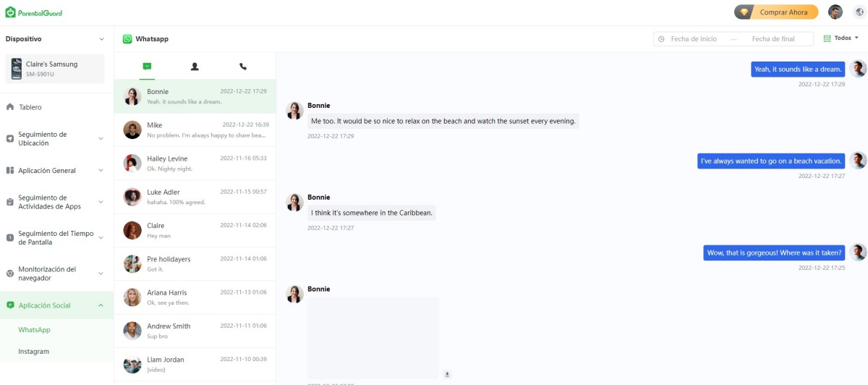Open the user profile avatar in header
The height and width of the screenshot is (385, 868).
point(835,12)
